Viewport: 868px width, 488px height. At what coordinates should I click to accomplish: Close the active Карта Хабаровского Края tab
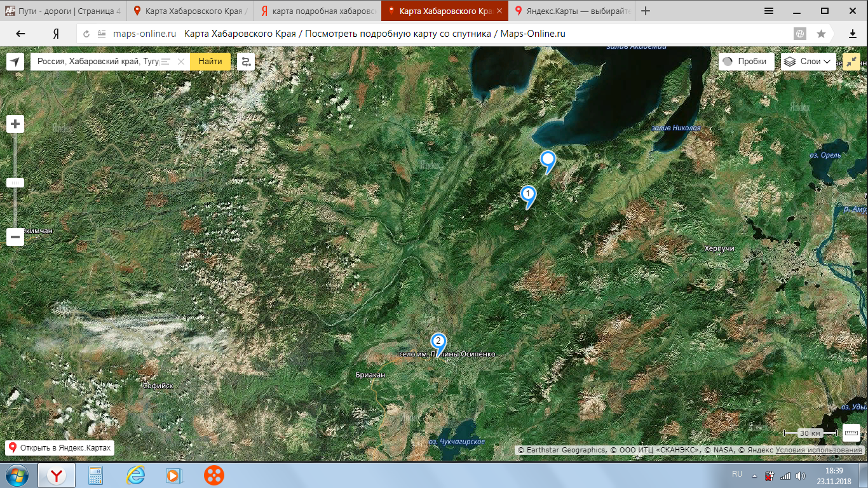pyautogui.click(x=499, y=11)
